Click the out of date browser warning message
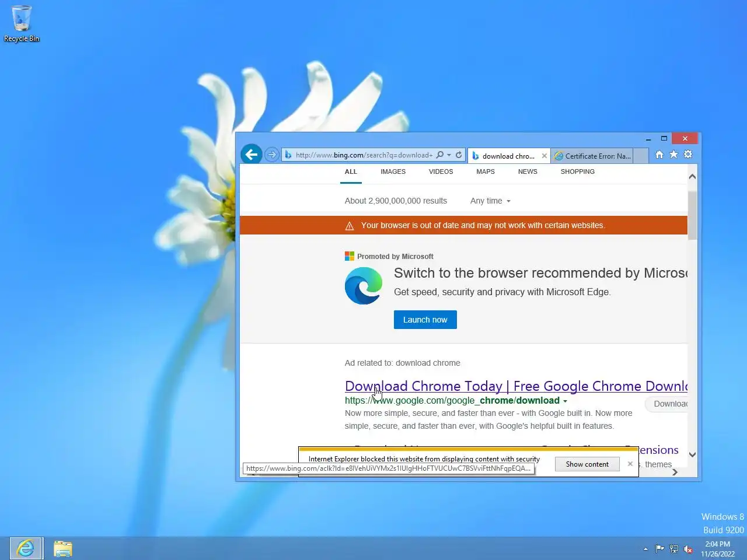747x560 pixels. click(483, 225)
